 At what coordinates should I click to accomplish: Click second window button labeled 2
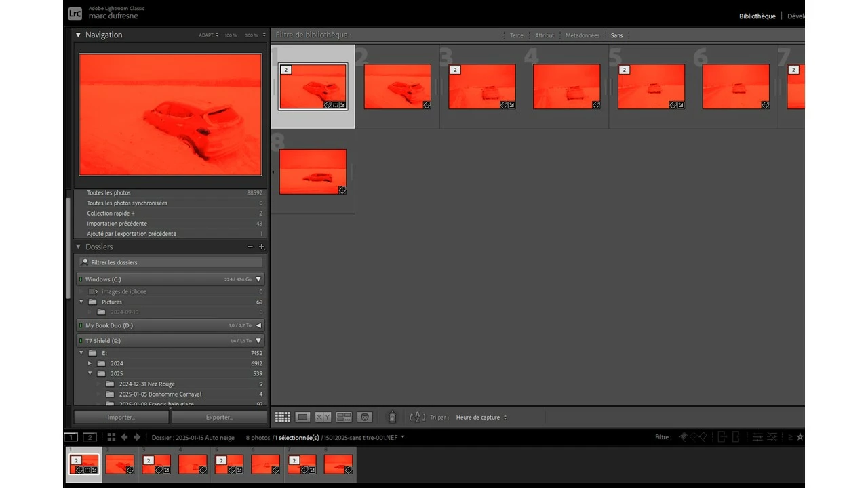90,437
